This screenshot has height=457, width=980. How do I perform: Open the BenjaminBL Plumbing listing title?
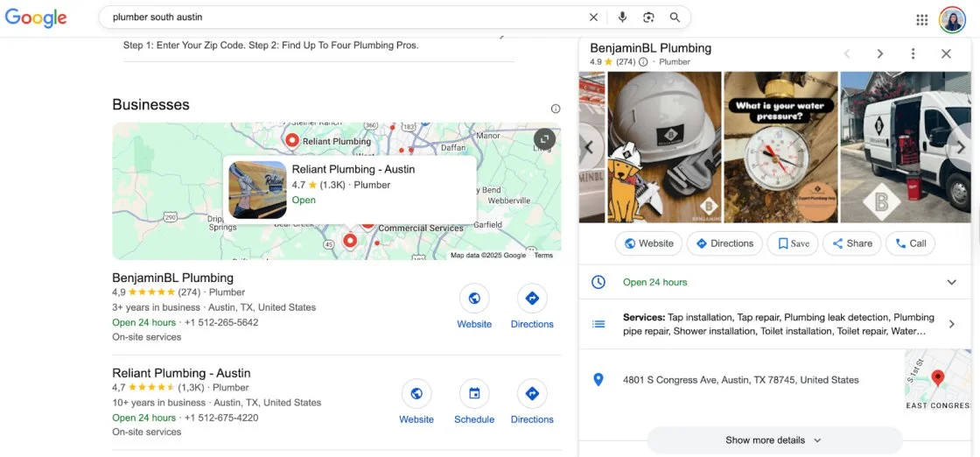tap(172, 278)
